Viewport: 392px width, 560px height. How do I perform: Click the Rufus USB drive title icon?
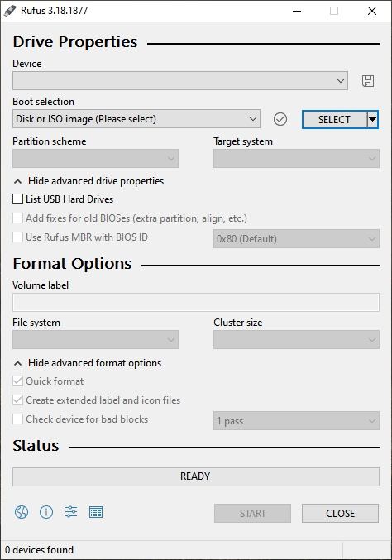pyautogui.click(x=10, y=11)
